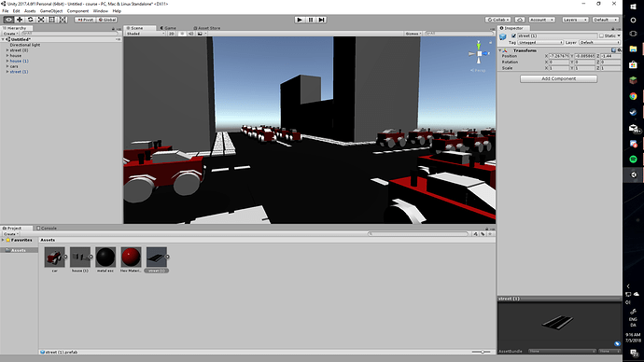
Task: Open the Shaded draw mode dropdown
Action: 146,34
